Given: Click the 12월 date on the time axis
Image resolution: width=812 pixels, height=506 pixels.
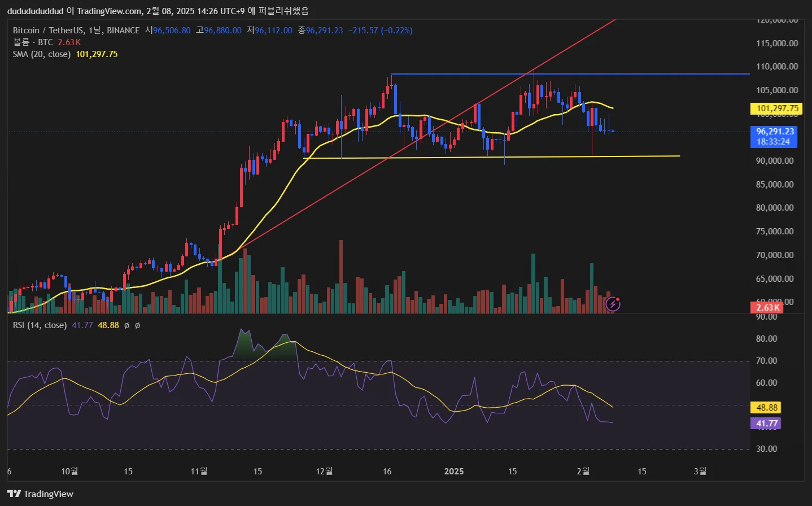Looking at the screenshot, I should point(324,471).
